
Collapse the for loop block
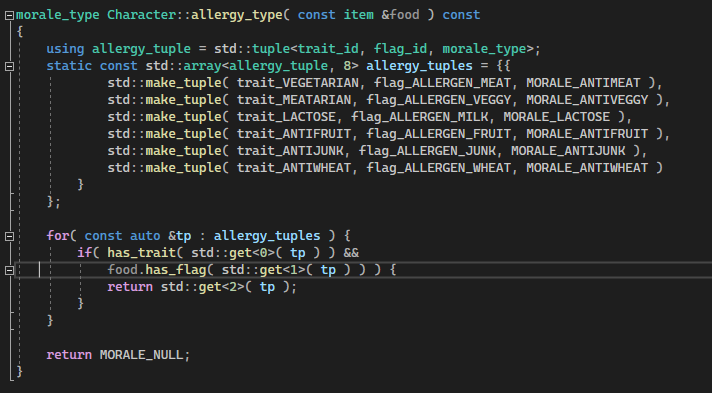pyautogui.click(x=9, y=236)
